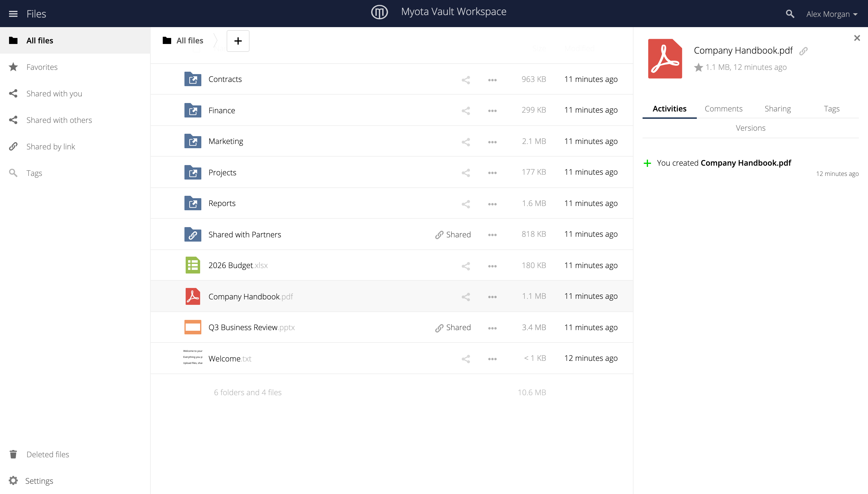Open more actions for Finance
This screenshot has height=494, width=868.
click(492, 111)
